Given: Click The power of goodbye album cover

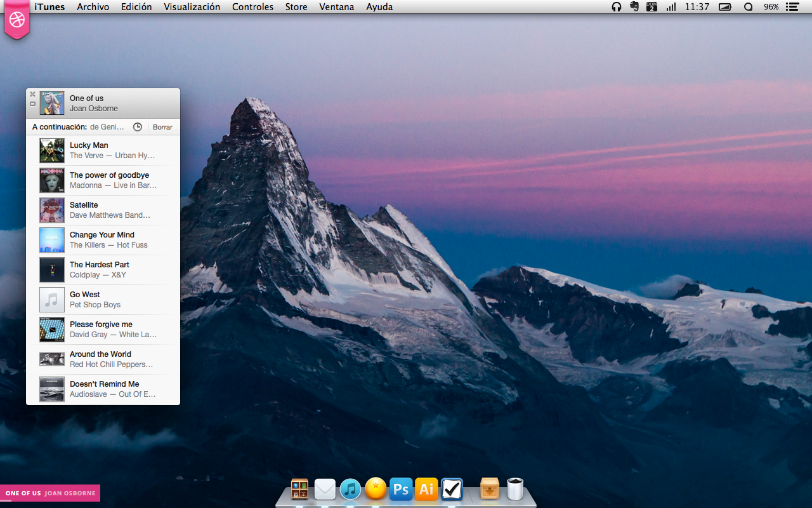Looking at the screenshot, I should pos(52,180).
